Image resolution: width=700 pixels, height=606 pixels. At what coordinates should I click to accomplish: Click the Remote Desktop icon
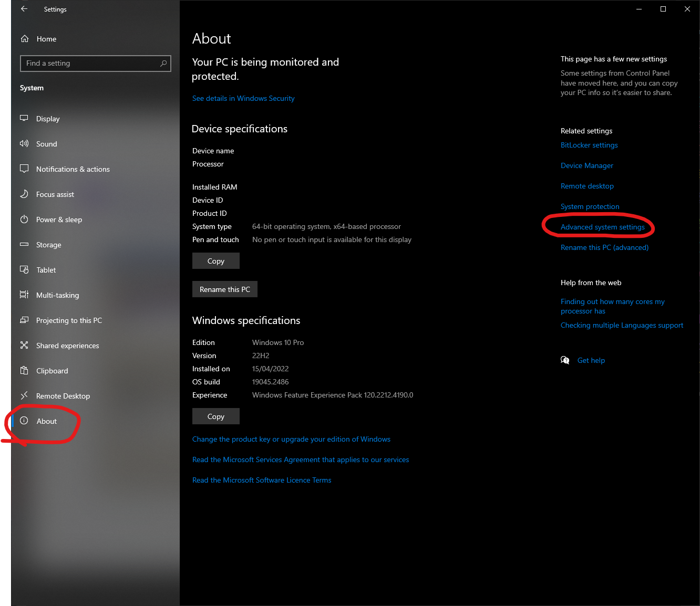pyautogui.click(x=24, y=395)
